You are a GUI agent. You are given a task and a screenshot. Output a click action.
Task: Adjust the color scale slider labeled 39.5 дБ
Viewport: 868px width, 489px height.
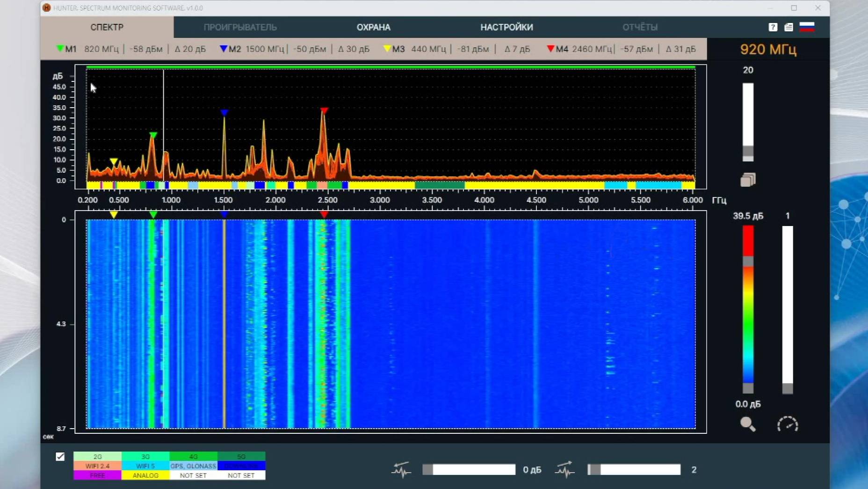(748, 309)
